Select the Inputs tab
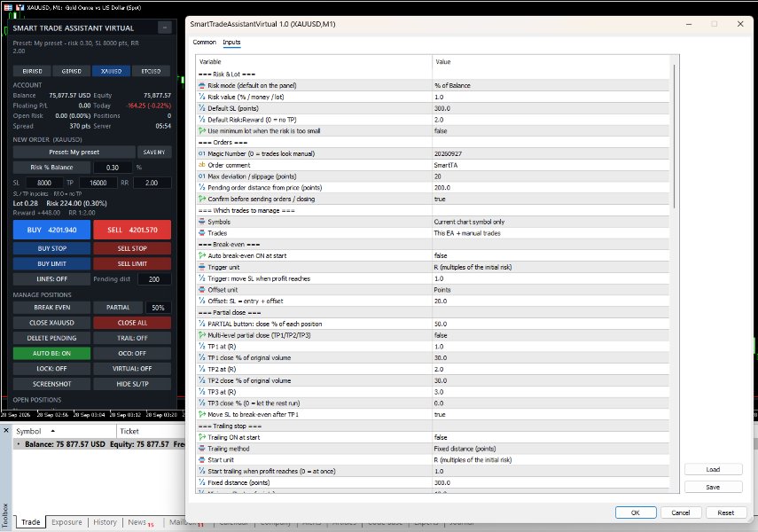Image resolution: width=758 pixels, height=532 pixels. click(231, 42)
